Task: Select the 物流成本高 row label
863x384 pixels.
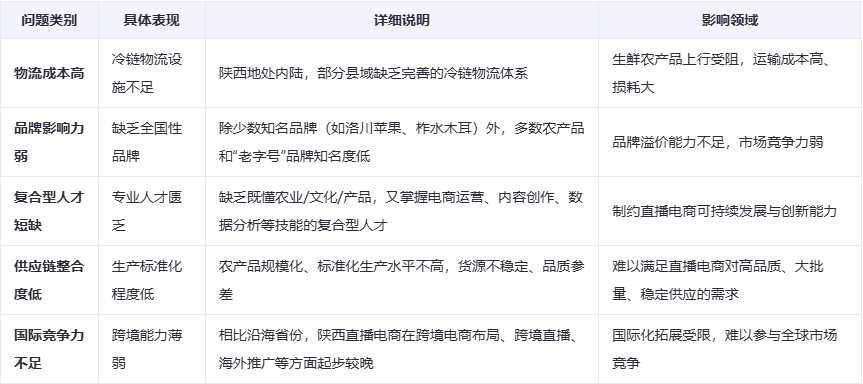Action: (x=50, y=73)
